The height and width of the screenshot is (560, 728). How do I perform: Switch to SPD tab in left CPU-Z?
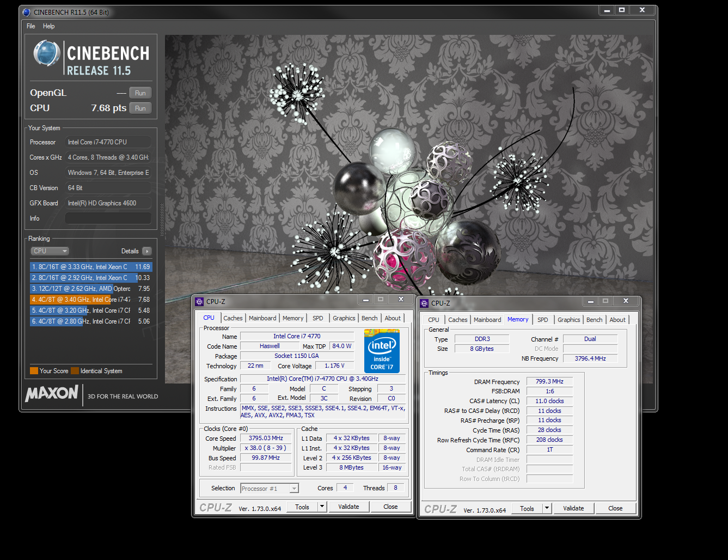[318, 318]
